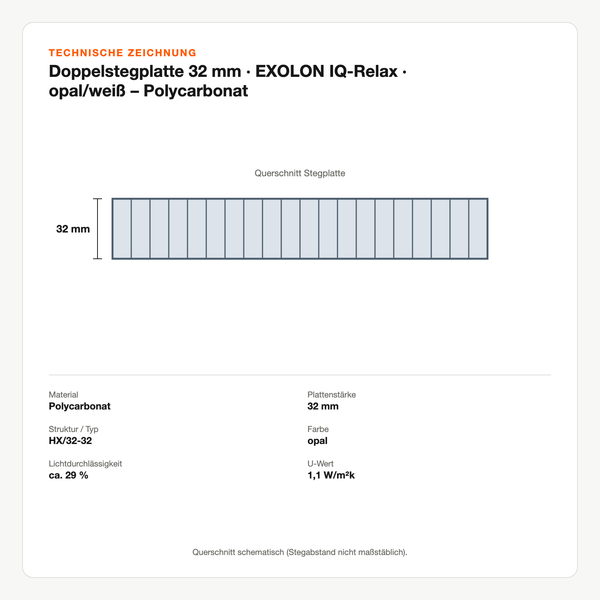The width and height of the screenshot is (600, 600).
Task: Click the Querschnitt schematisch footnote
Action: tap(300, 552)
